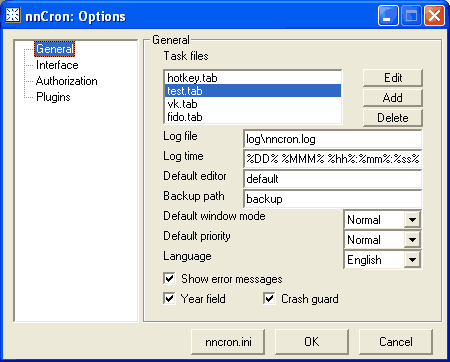Open the Interface options page
The image size is (450, 362).
[x=57, y=65]
